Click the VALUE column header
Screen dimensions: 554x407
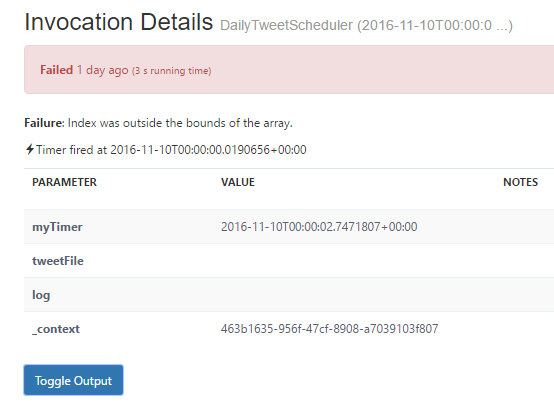238,182
